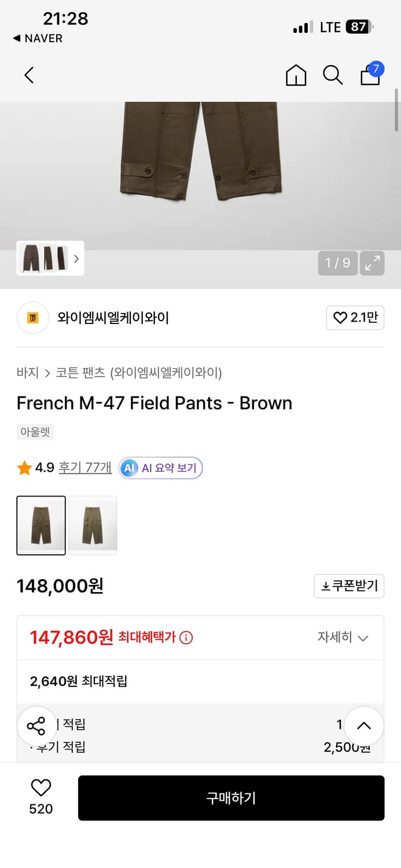This screenshot has height=868, width=401.
Task: Go to the store home icon
Action: tap(296, 75)
